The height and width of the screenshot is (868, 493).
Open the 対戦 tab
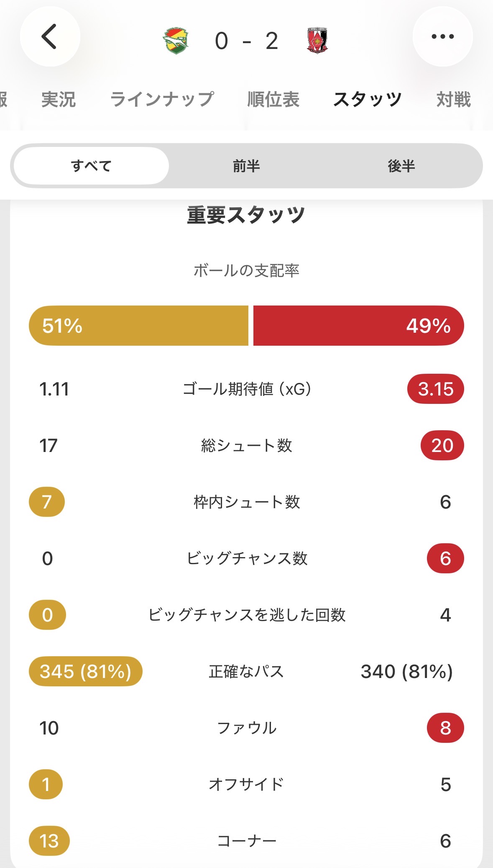pos(453,100)
